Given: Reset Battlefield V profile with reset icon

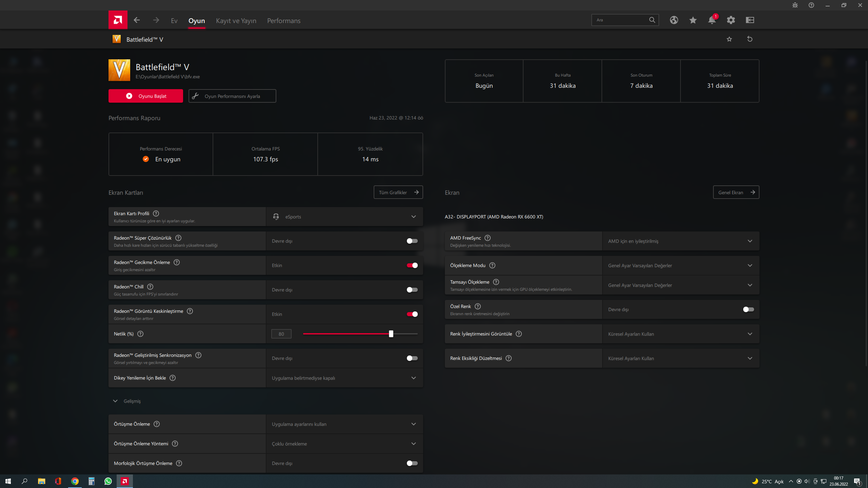Looking at the screenshot, I should tap(750, 39).
